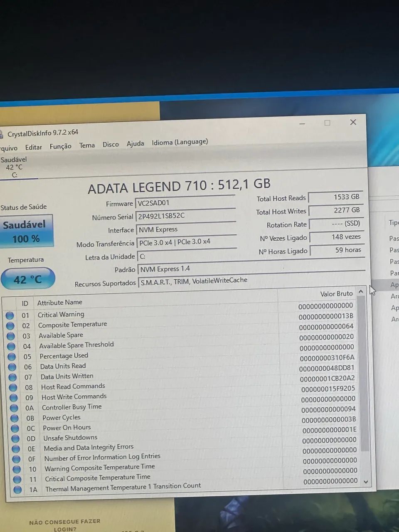Open the Ajuda menu
Image resolution: width=399 pixels, height=532 pixels.
(x=135, y=143)
